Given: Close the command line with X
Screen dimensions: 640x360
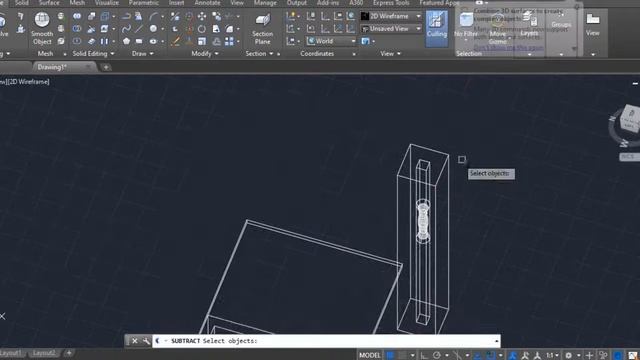Looking at the screenshot, I should tap(134, 341).
